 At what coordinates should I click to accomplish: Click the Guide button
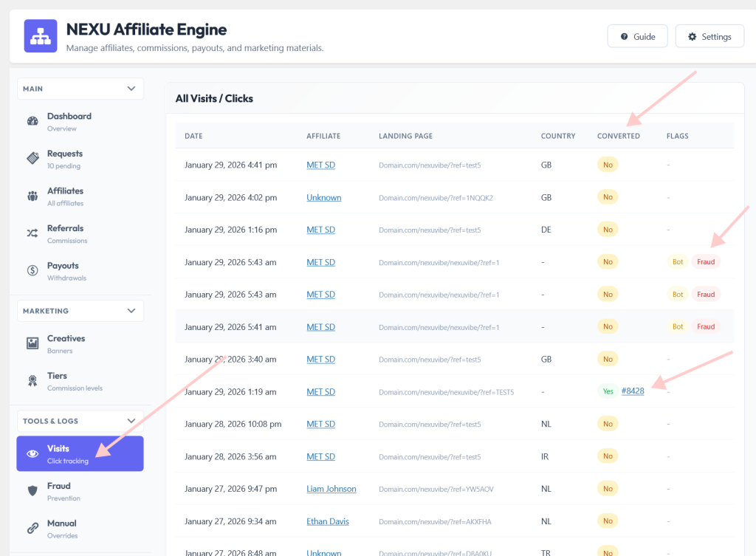637,36
